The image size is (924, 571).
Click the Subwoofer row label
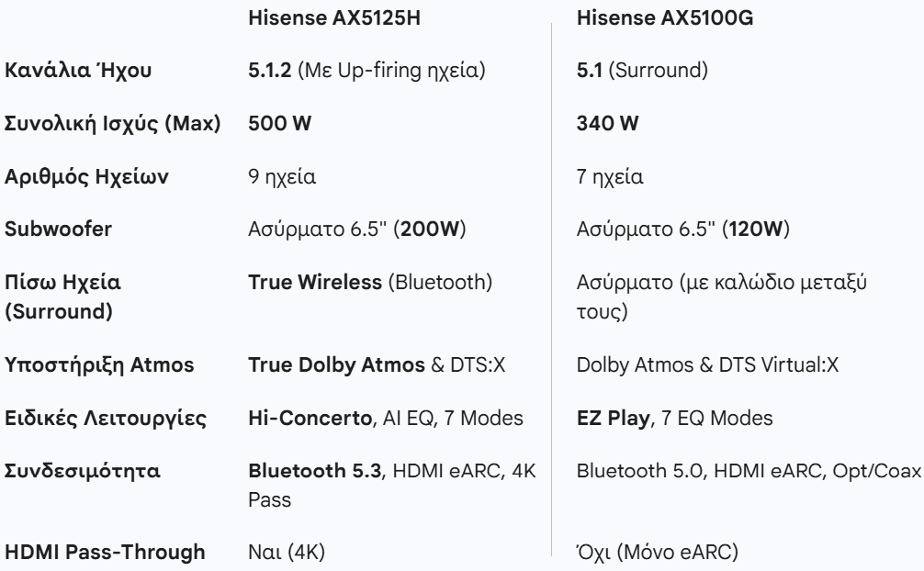click(x=58, y=229)
